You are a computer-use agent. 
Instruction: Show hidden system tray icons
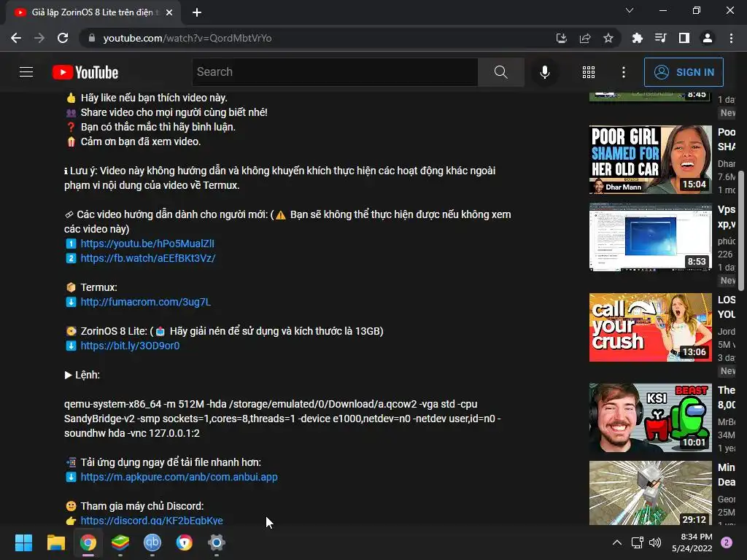pyautogui.click(x=617, y=542)
